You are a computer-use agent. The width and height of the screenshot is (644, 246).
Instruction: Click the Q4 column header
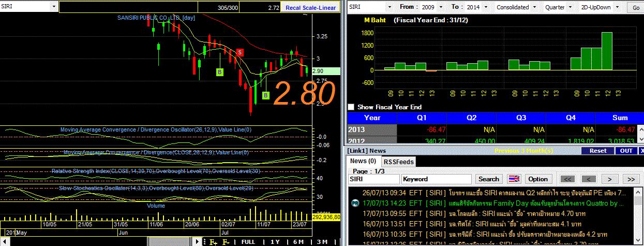[x=571, y=118]
